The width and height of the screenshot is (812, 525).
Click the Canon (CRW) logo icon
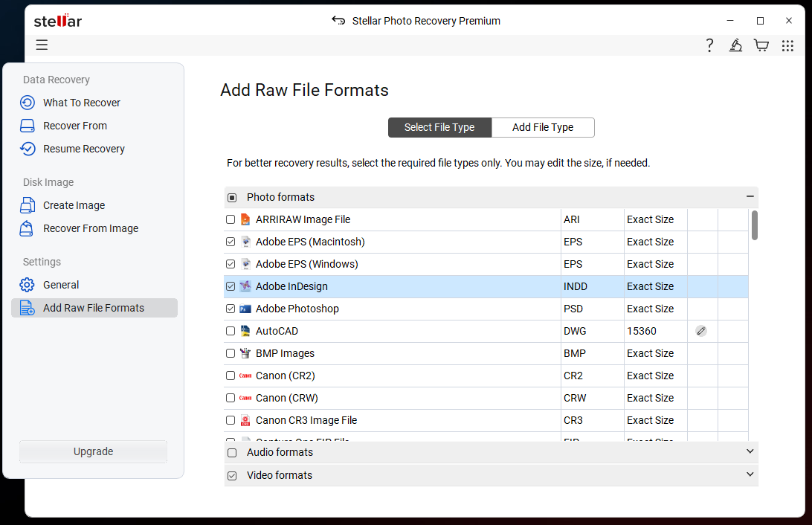245,398
